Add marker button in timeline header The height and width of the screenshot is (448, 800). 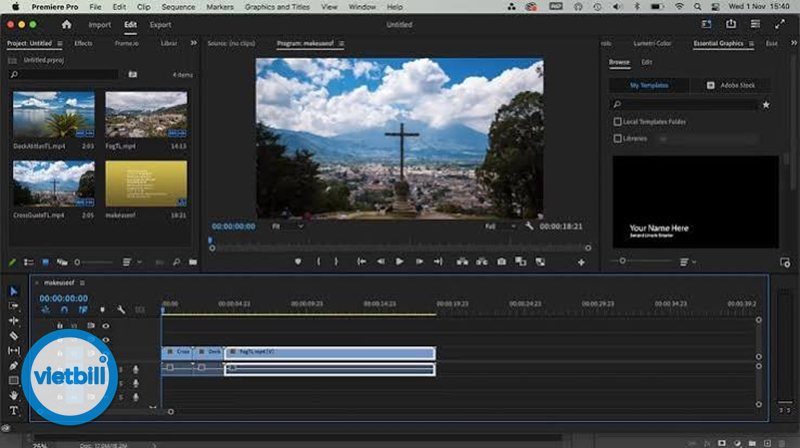point(102,310)
